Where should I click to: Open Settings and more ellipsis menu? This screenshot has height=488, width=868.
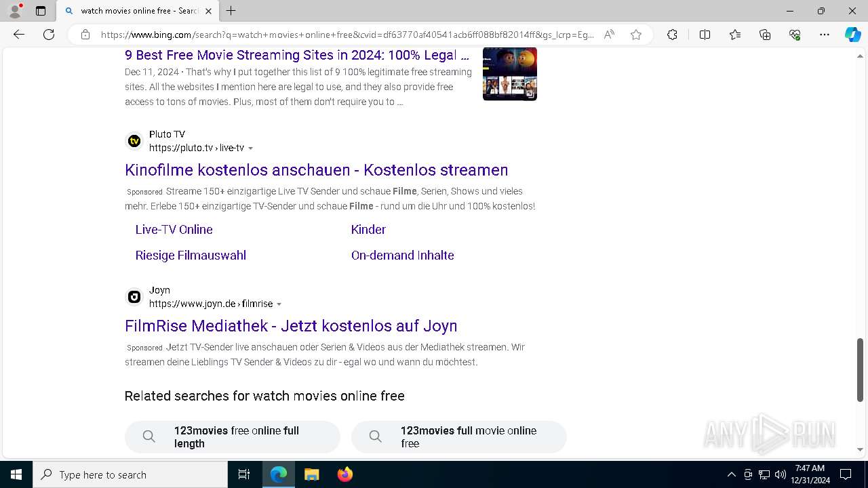(825, 35)
